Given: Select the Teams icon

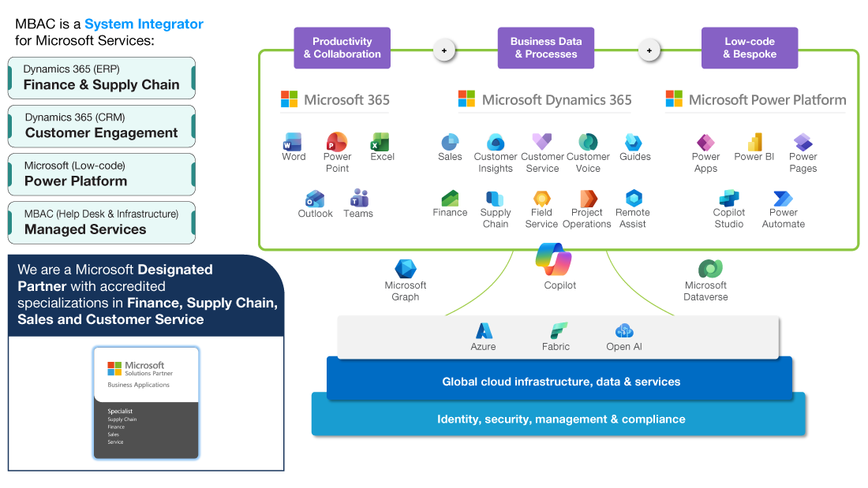Looking at the screenshot, I should pos(359,198).
